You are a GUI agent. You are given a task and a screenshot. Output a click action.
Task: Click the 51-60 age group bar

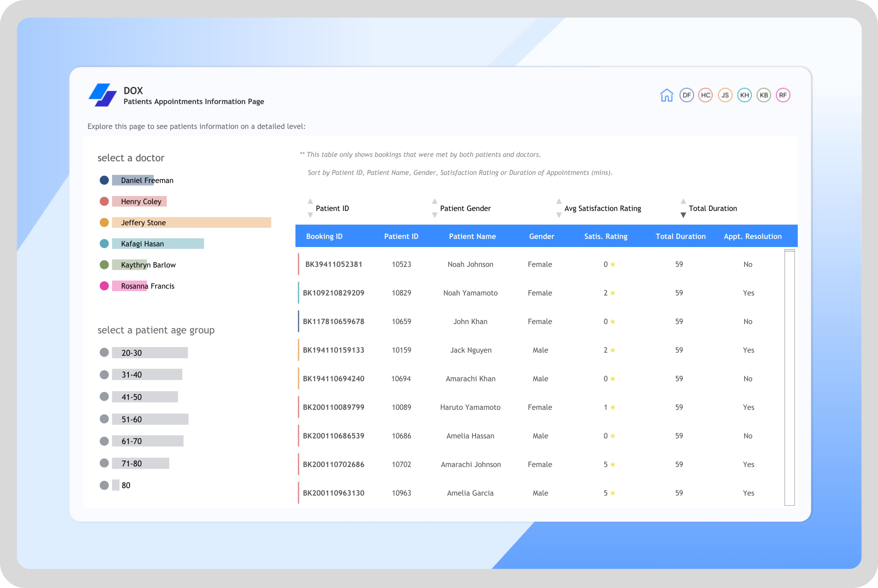pyautogui.click(x=150, y=419)
